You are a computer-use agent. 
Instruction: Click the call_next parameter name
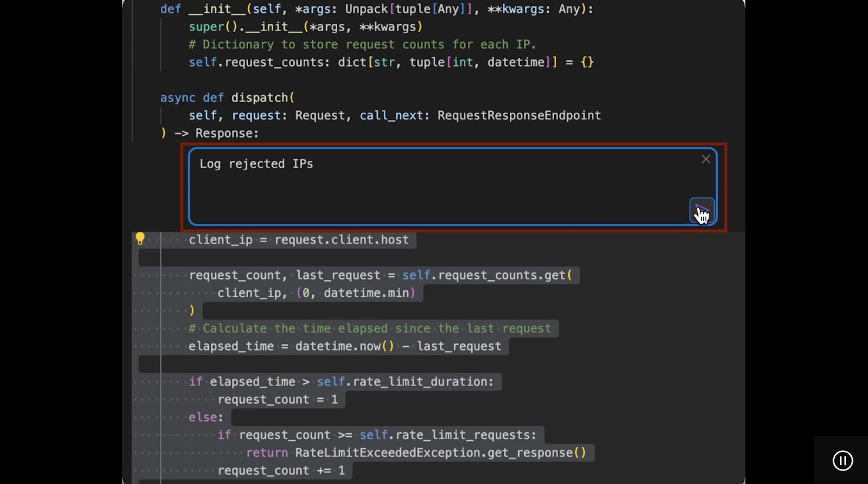coord(391,115)
